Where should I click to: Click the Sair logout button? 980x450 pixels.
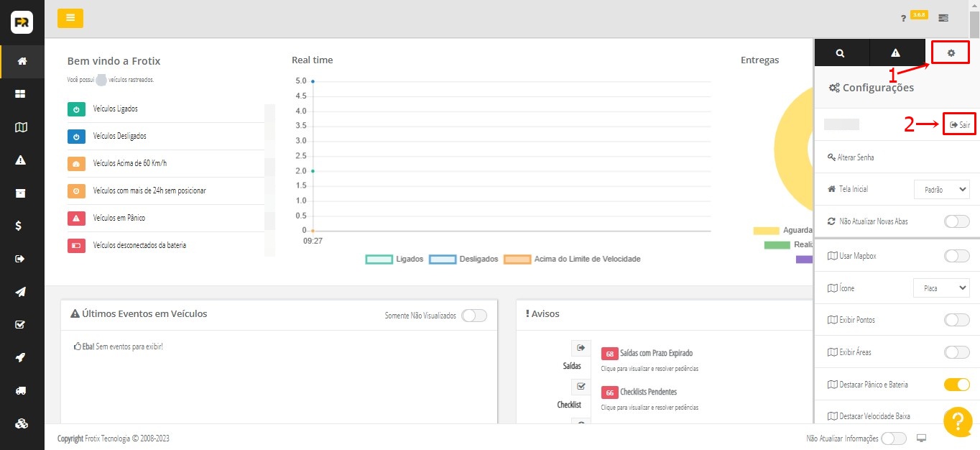pos(959,125)
